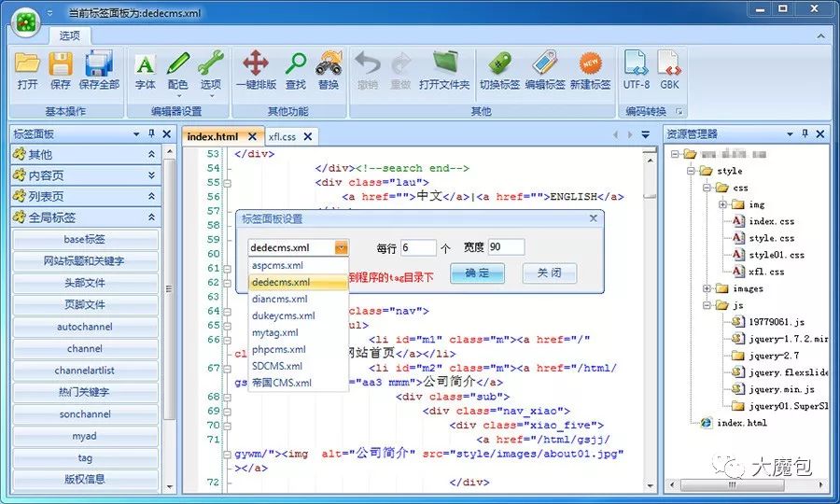The width and height of the screenshot is (840, 504).
Task: Open the dedecms.xml combo box arrow
Action: pyautogui.click(x=342, y=247)
